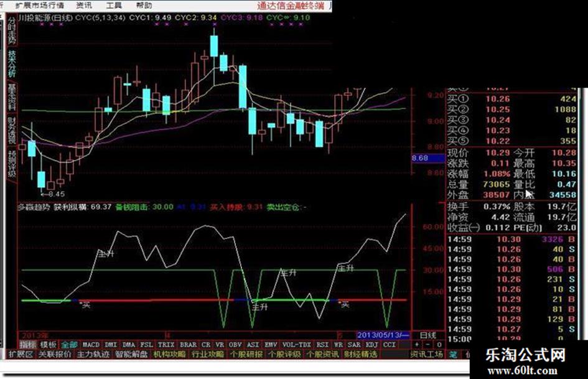The width and height of the screenshot is (588, 379).
Task: Select the 财务透视 side tab
Action: point(12,130)
